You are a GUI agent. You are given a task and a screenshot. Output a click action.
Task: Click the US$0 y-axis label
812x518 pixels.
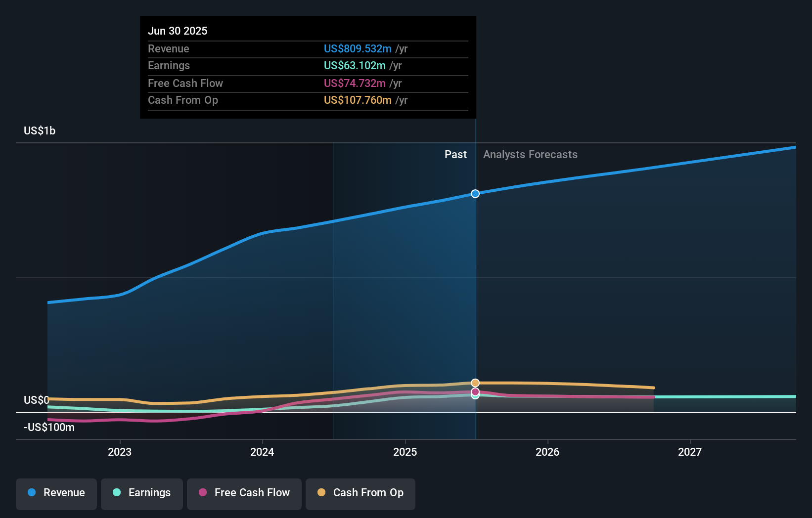37,400
